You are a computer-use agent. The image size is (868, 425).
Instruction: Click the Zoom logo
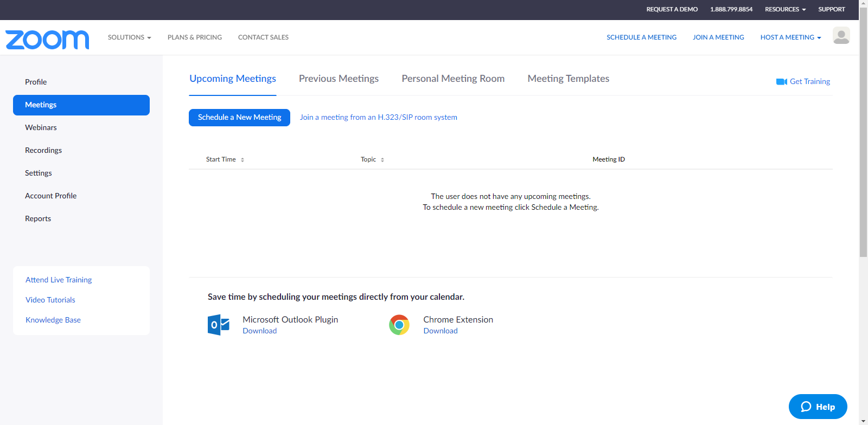pos(47,40)
